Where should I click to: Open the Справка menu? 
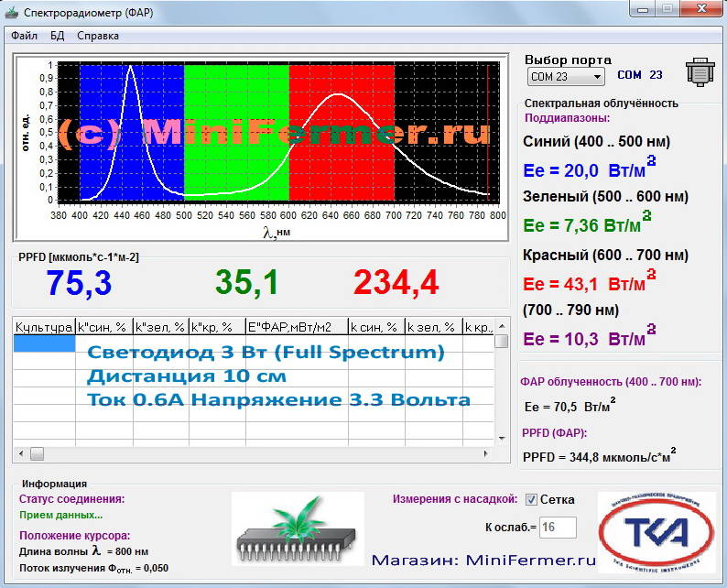click(98, 36)
